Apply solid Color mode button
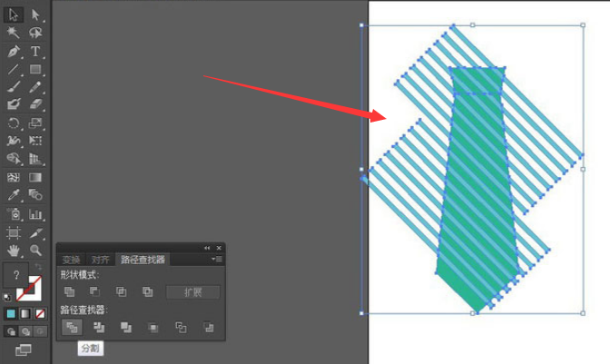610x364 pixels. 11,313
